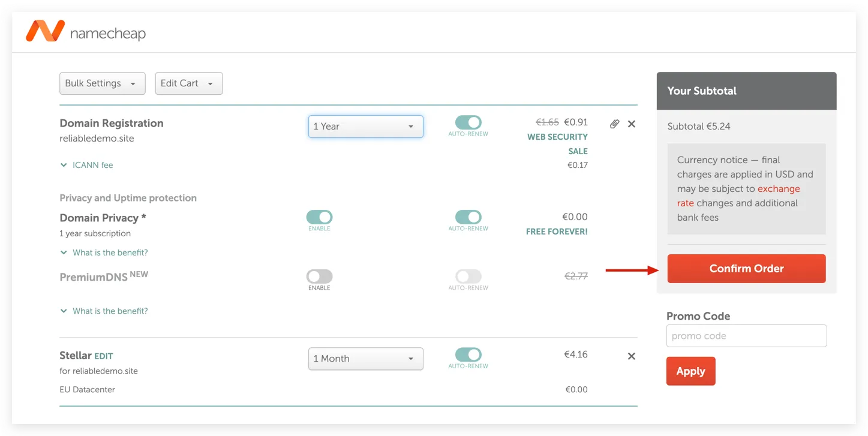The height and width of the screenshot is (436, 868).
Task: Click the 'Your Subtotal' header
Action: click(x=702, y=91)
